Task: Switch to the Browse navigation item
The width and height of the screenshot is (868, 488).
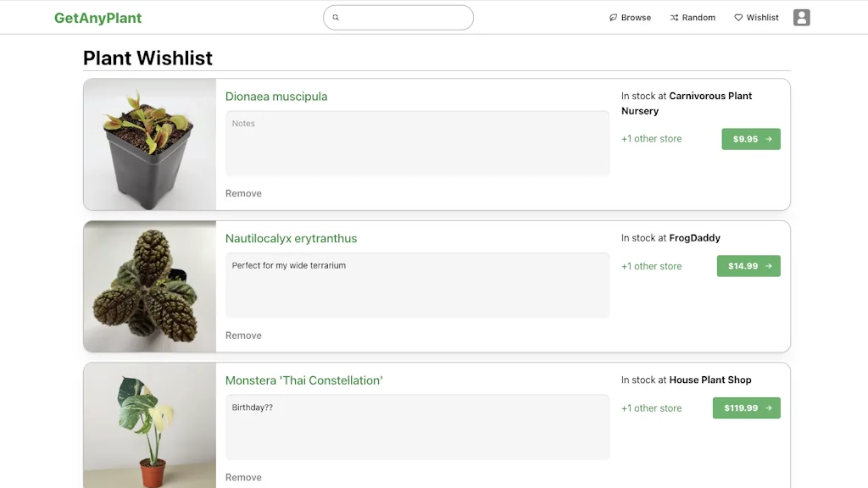Action: click(630, 17)
